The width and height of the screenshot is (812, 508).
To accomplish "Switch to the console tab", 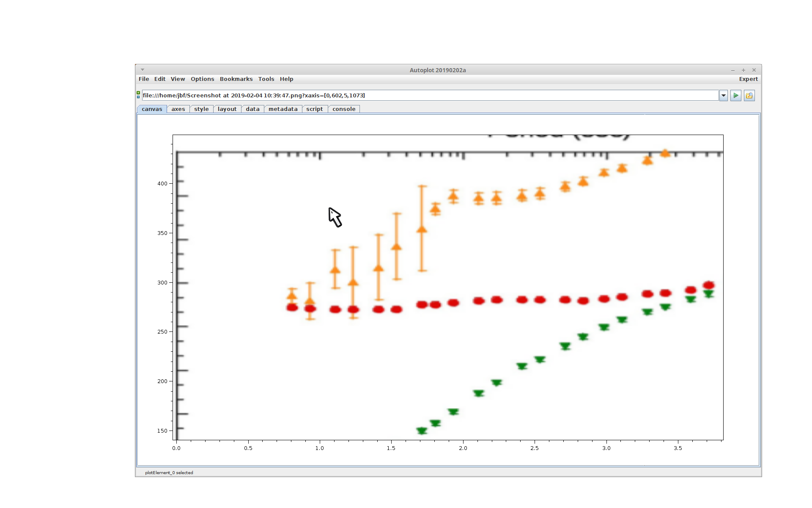I will [344, 109].
